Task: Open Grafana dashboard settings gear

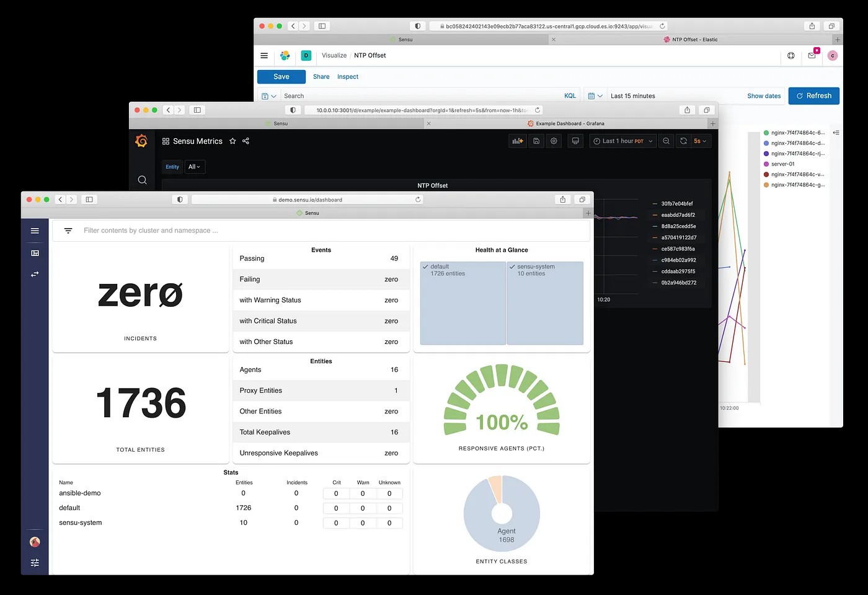Action: click(x=554, y=141)
